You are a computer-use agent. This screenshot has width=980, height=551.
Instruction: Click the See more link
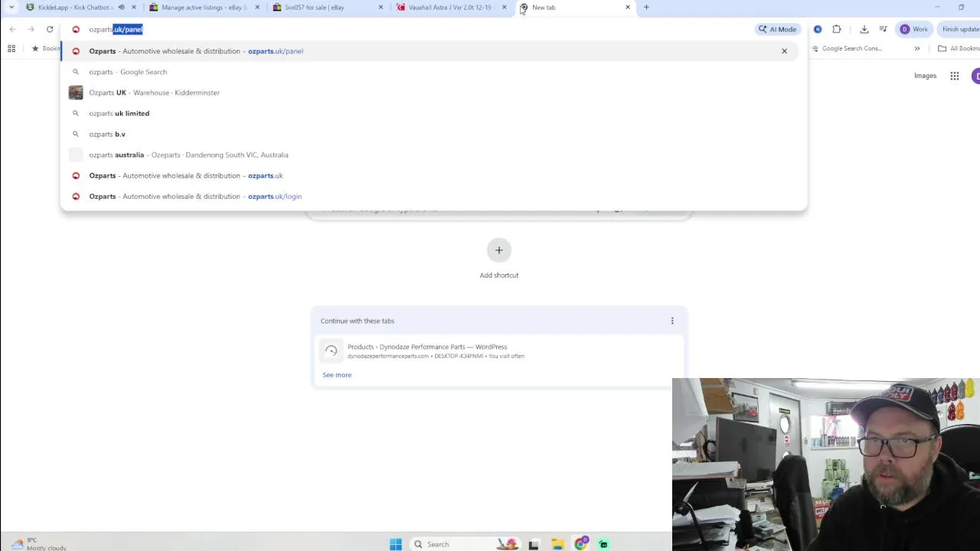(x=337, y=375)
